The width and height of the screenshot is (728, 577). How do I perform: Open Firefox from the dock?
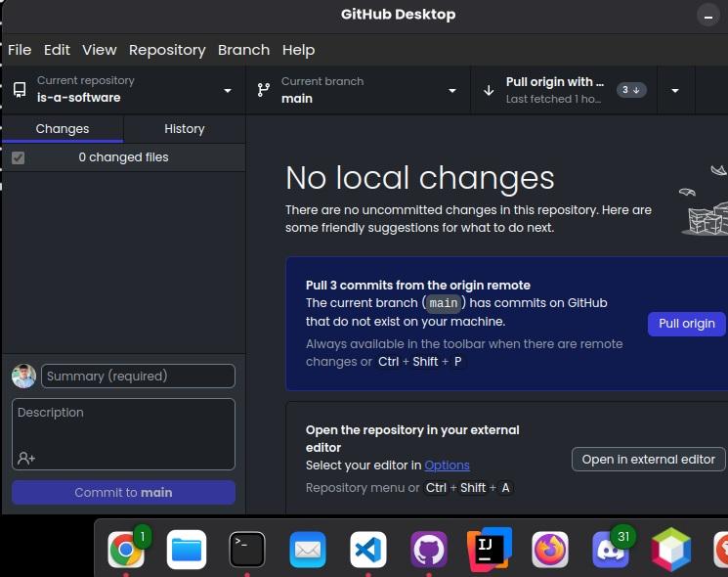click(550, 550)
